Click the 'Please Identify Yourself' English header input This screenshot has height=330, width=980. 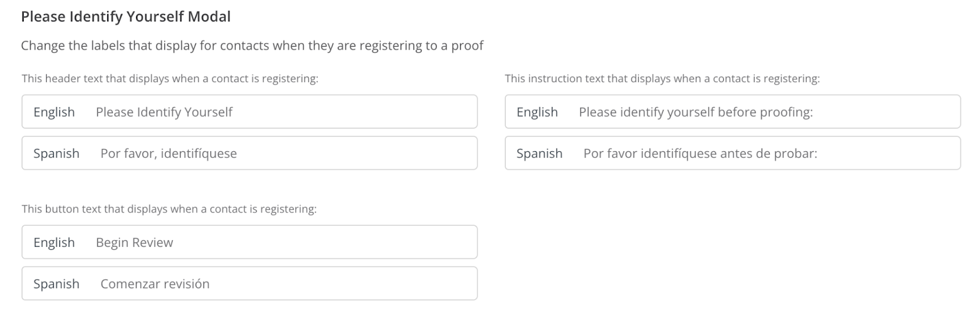282,112
